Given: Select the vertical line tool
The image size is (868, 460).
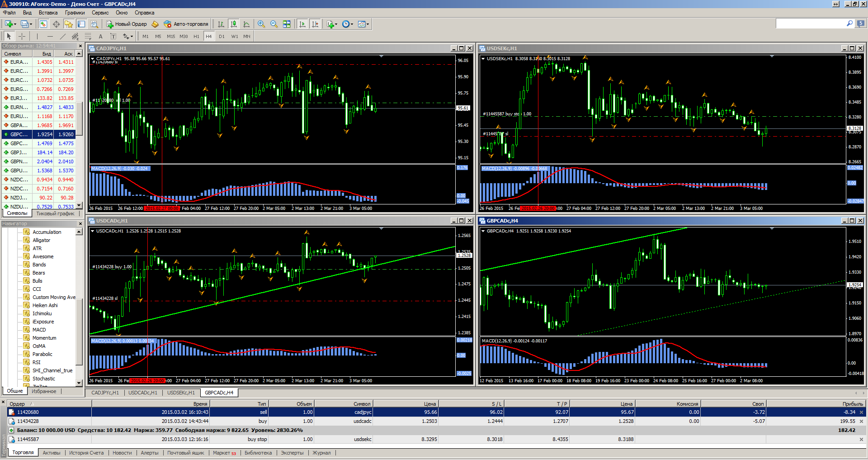Looking at the screenshot, I should 38,36.
